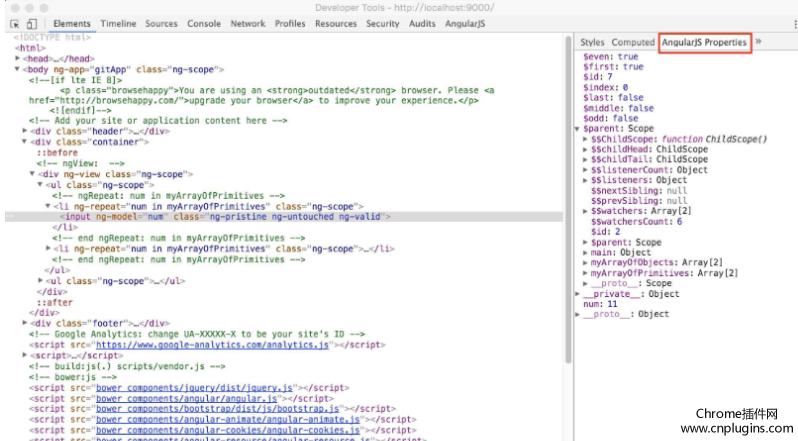Image resolution: width=798 pixels, height=441 pixels.
Task: Select the input ng-model num element row
Action: [284, 217]
